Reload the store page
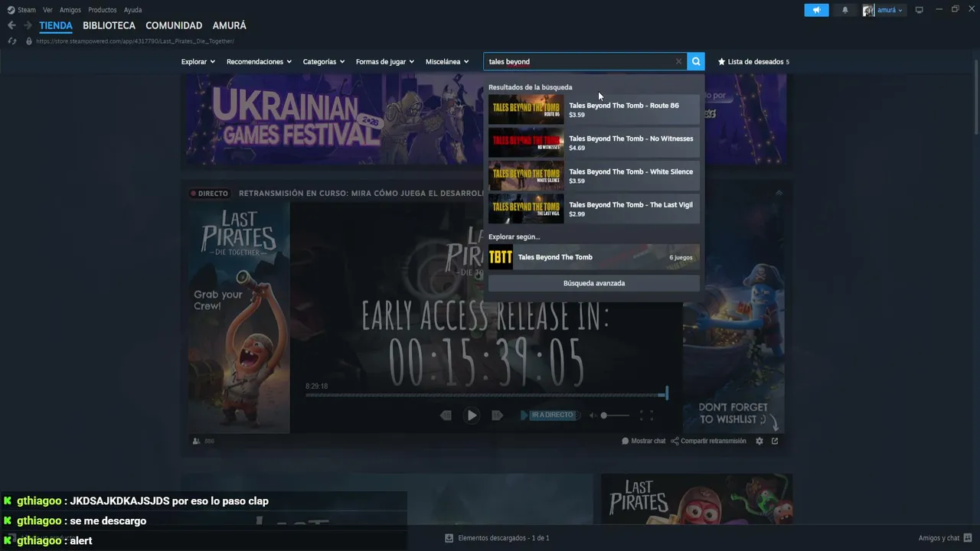Viewport: 980px width, 551px height. coord(11,41)
